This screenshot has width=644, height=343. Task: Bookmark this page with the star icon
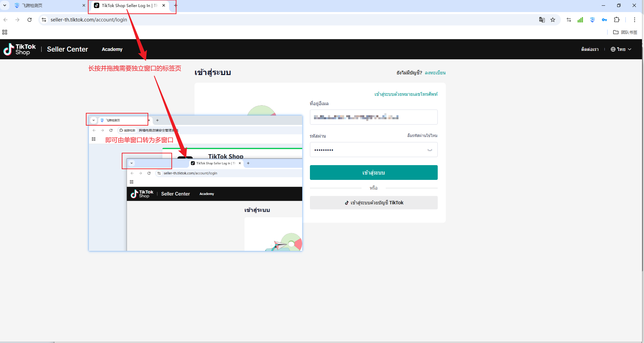pyautogui.click(x=553, y=20)
